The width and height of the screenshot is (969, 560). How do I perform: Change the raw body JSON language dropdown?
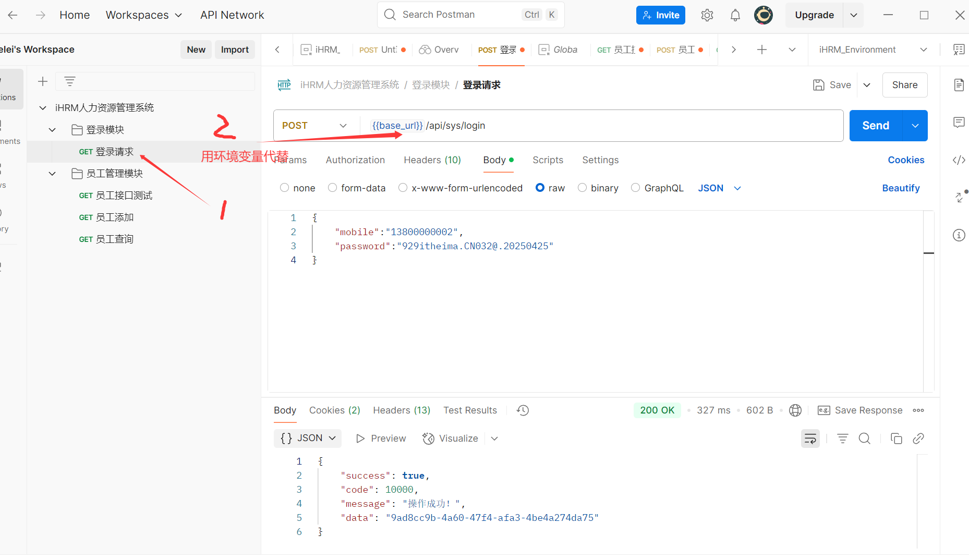[719, 188]
